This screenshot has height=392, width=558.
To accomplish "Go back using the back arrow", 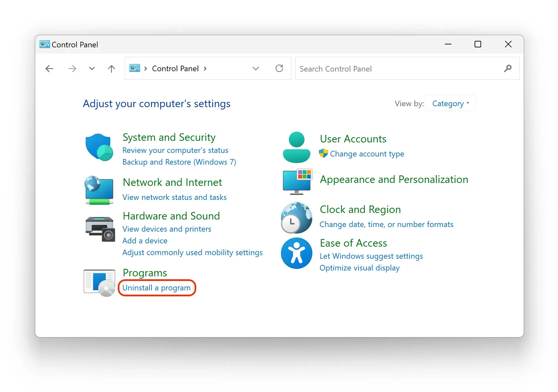I will (49, 69).
